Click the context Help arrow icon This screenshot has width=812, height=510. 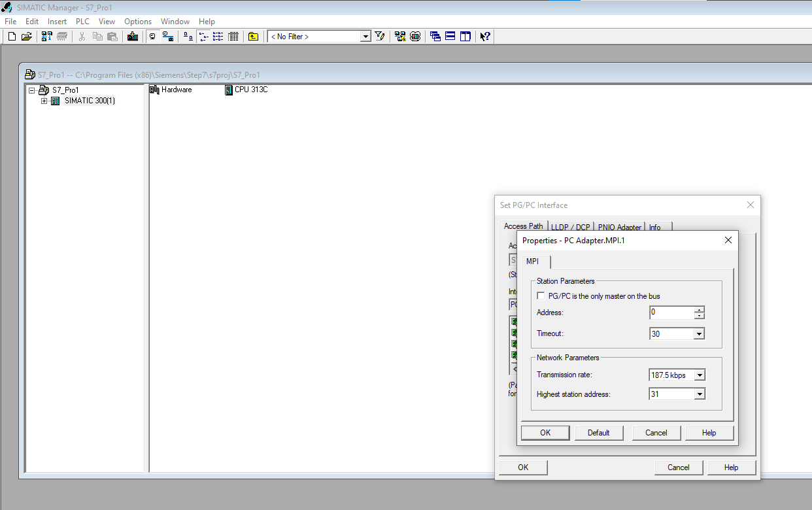(485, 37)
